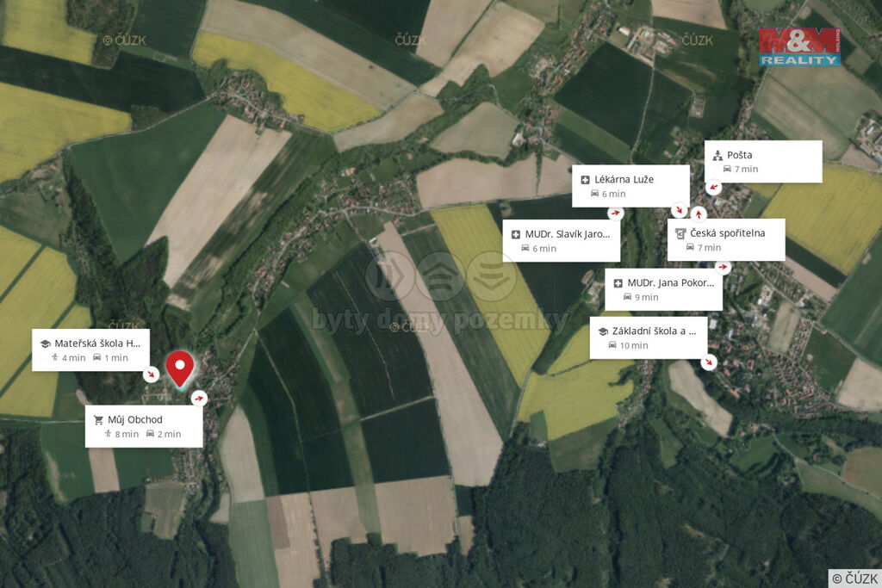Click arrow marker above MUDr. Jana Pokor... card
Viewport: 882px width, 588px height.
coord(723,267)
